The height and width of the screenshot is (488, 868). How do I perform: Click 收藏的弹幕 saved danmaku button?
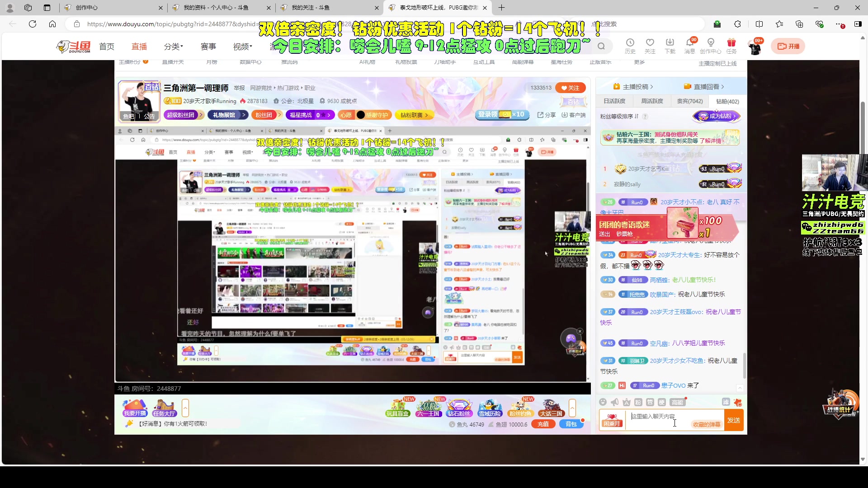coord(707,425)
